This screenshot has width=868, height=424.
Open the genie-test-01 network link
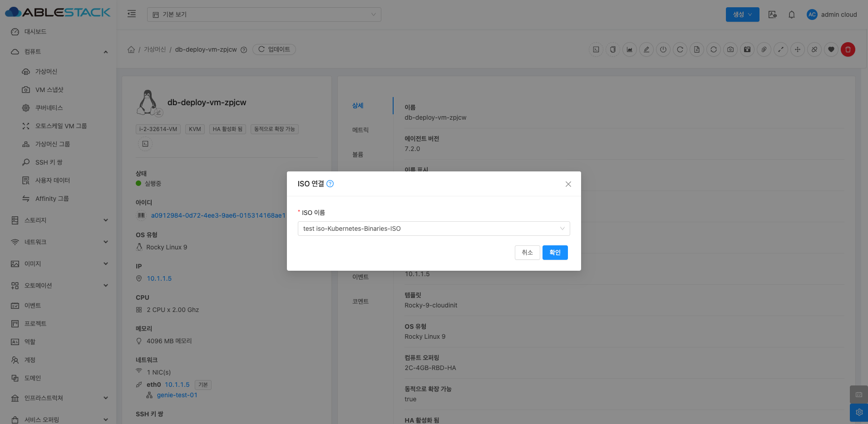pyautogui.click(x=177, y=395)
